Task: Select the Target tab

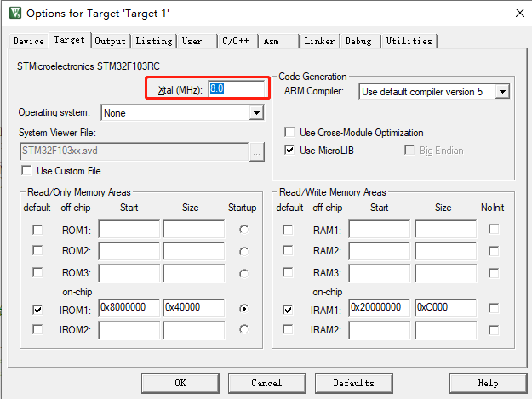Action: pos(70,40)
